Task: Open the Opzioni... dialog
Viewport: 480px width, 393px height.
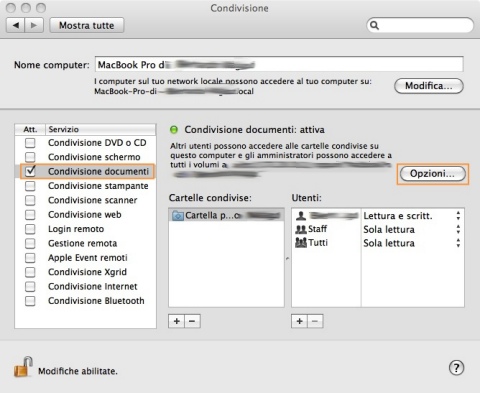Action: pos(433,174)
